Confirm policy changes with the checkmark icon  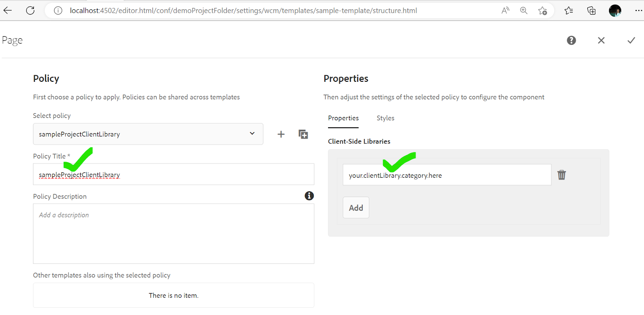click(631, 40)
